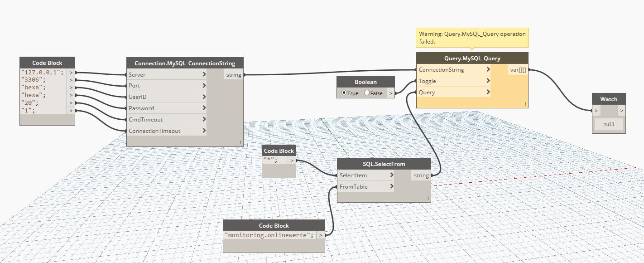Click output port of monitoring.onlinewerte Code Block
The image size is (644, 263).
point(321,235)
